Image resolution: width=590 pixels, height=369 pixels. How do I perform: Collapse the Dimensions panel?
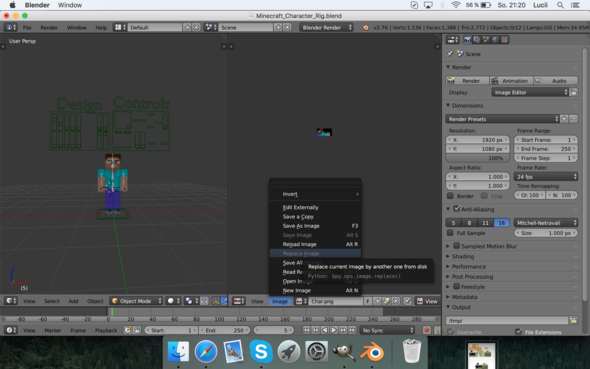(467, 105)
